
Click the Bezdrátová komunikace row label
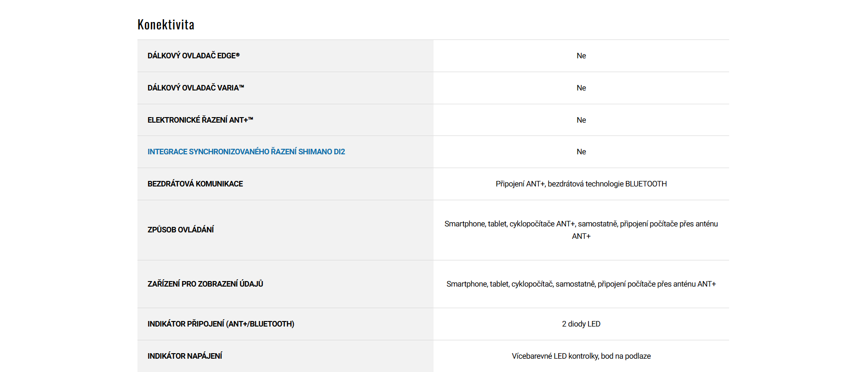point(195,184)
